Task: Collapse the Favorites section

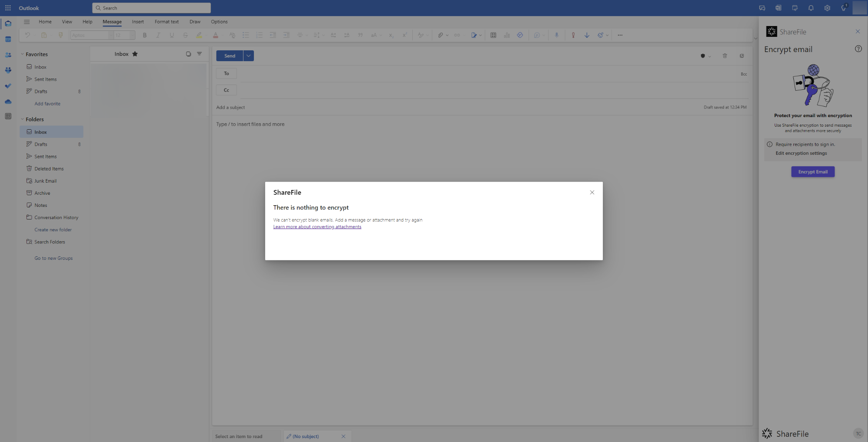Action: tap(22, 54)
